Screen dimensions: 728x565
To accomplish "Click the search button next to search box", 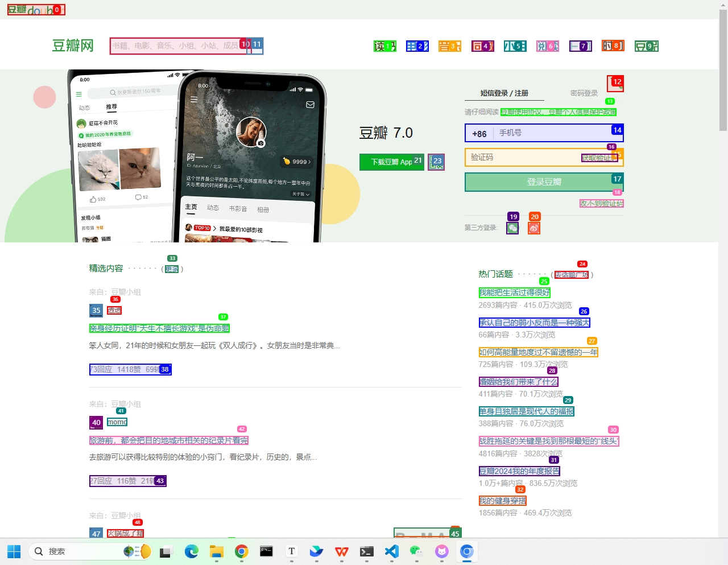I will click(x=257, y=46).
